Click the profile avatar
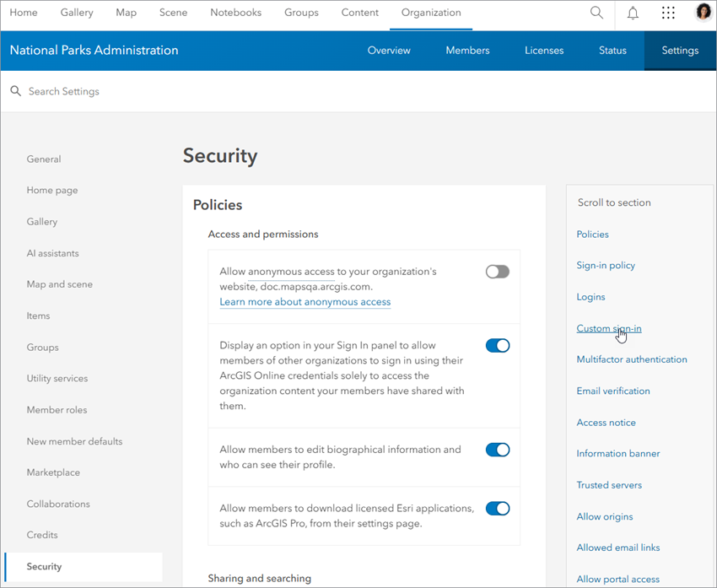717x588 pixels. [x=704, y=12]
